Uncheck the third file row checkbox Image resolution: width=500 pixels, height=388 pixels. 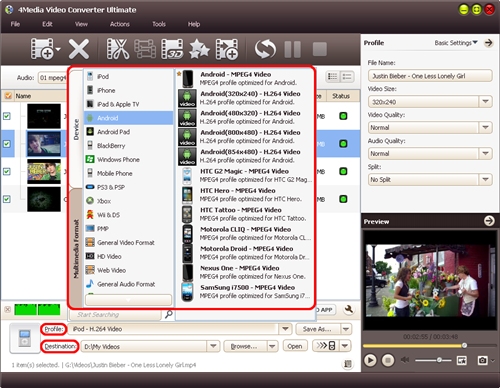click(x=7, y=171)
